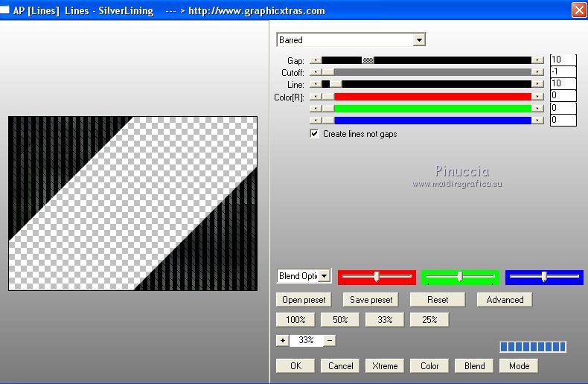Click the 33% zoom level display
Image resolution: width=588 pixels, height=384 pixels.
(307, 340)
